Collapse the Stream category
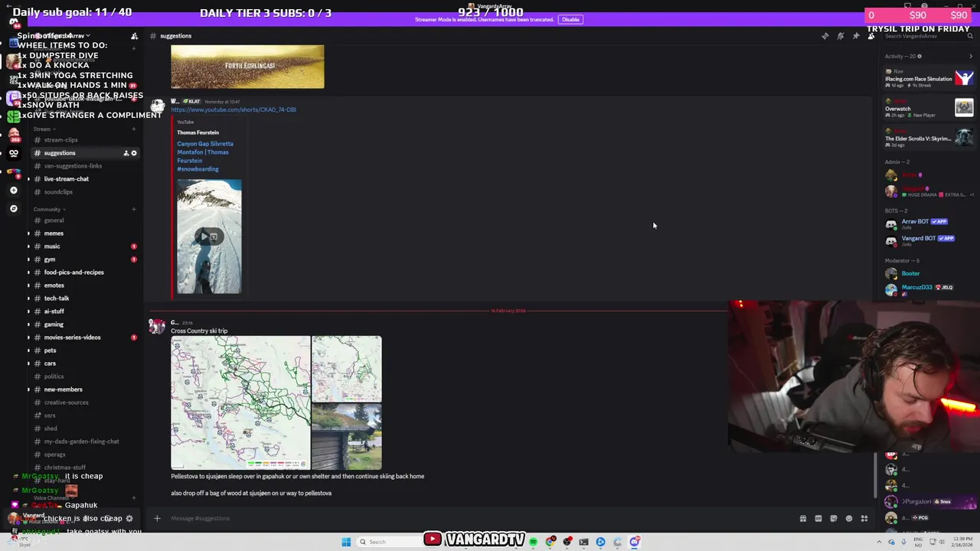 point(44,129)
